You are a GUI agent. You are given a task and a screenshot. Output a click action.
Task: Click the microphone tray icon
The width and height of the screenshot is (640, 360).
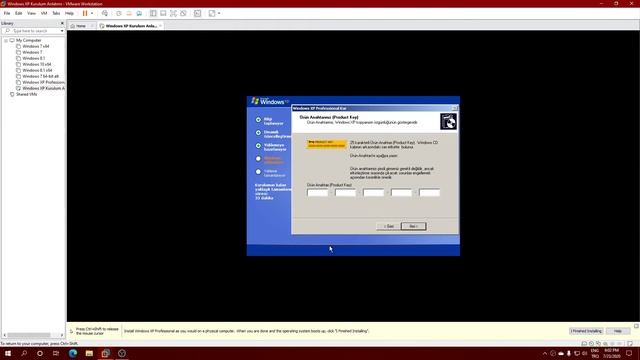pyautogui.click(x=569, y=353)
